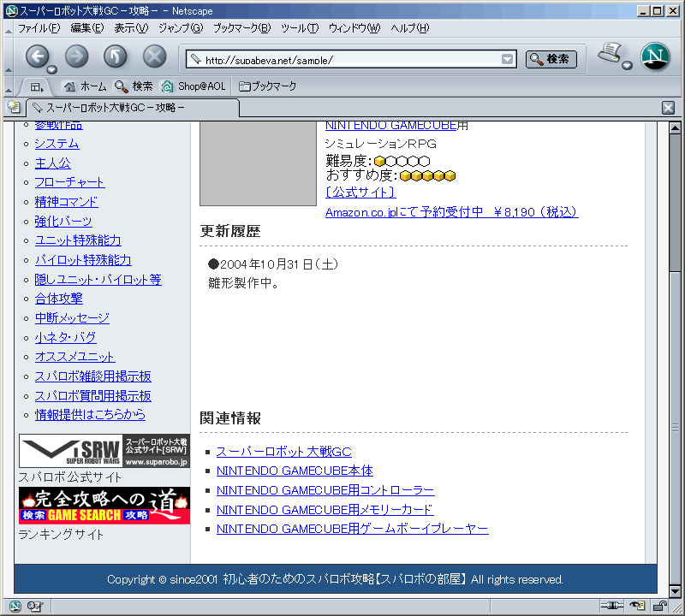Open the ヘルプ(H) menu
This screenshot has width=685, height=616.
tap(410, 28)
